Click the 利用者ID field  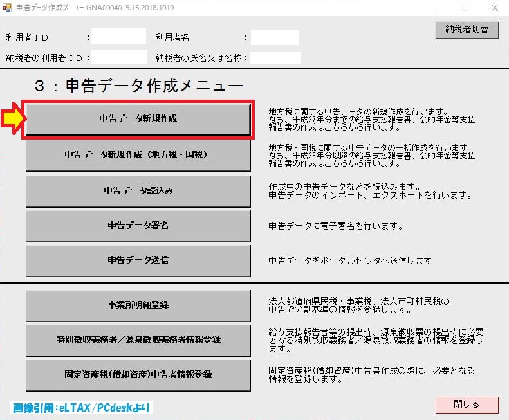pos(118,36)
